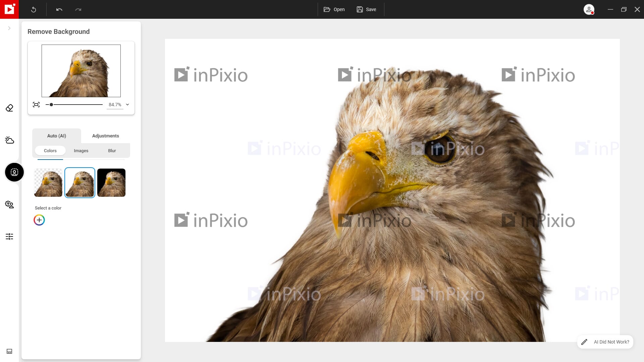Toggle the Blur background option
The image size is (644, 362).
[x=112, y=150]
